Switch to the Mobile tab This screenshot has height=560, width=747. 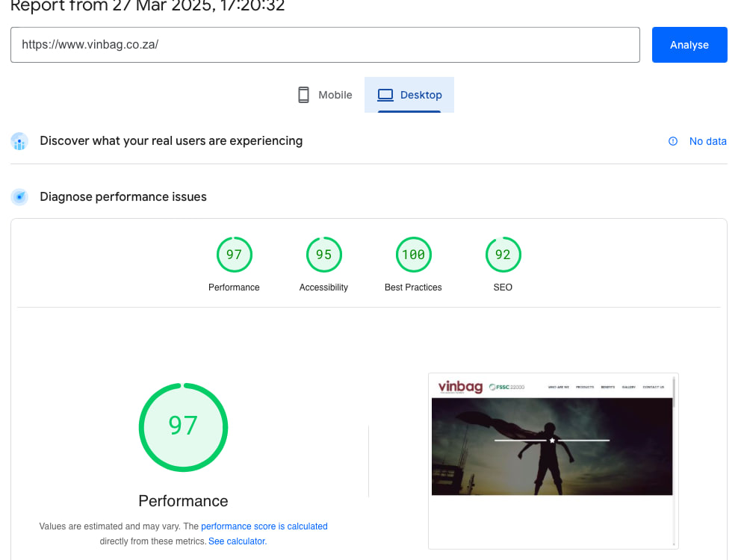point(325,95)
